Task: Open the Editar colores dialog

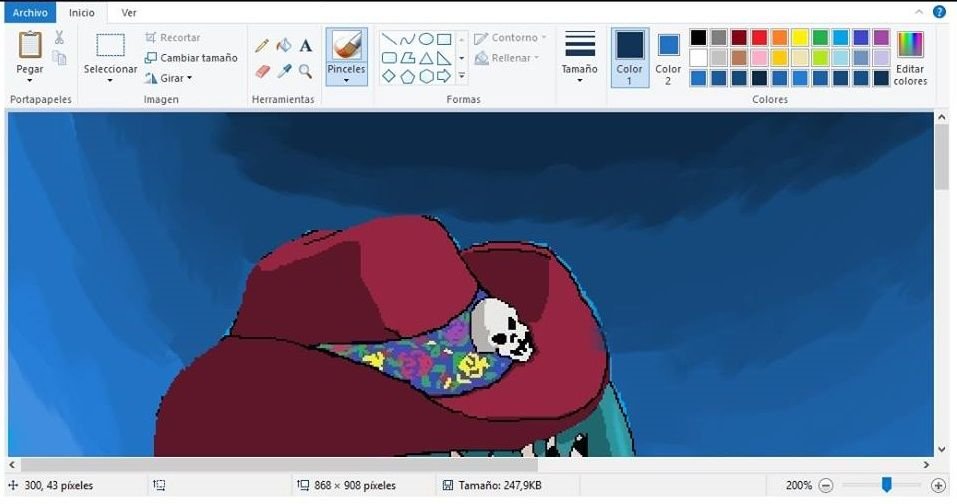Action: point(910,59)
